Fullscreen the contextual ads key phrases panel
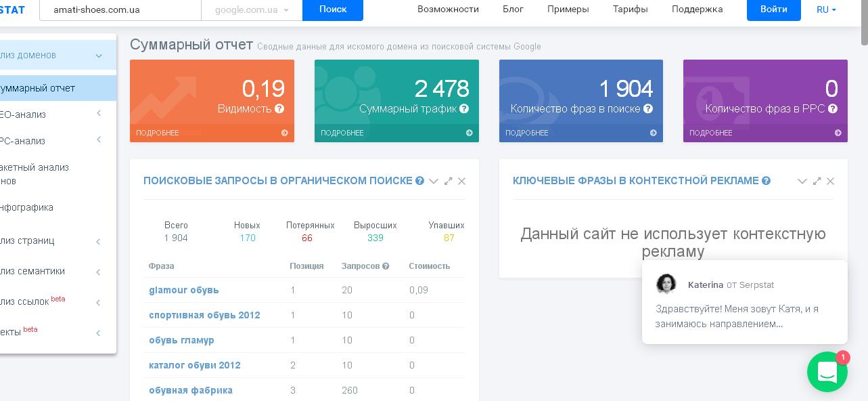The image size is (868, 401). tap(817, 181)
